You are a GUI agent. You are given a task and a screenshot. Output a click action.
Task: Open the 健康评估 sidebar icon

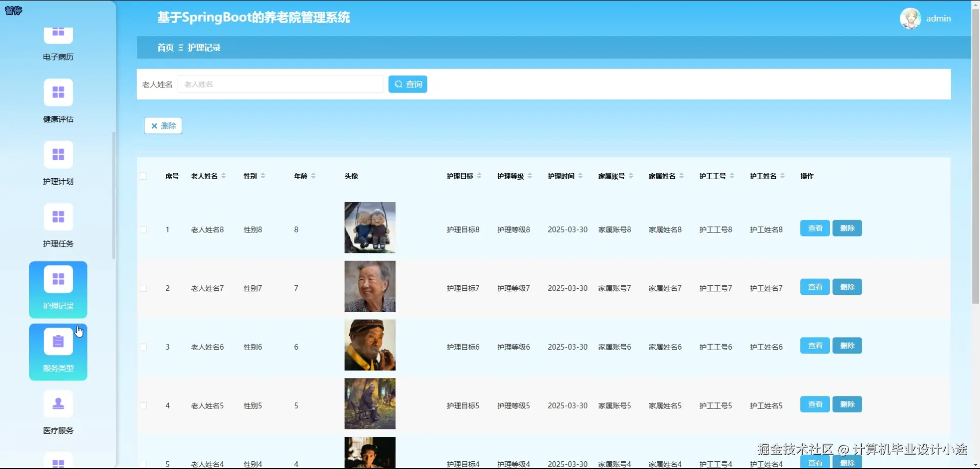pyautogui.click(x=58, y=93)
